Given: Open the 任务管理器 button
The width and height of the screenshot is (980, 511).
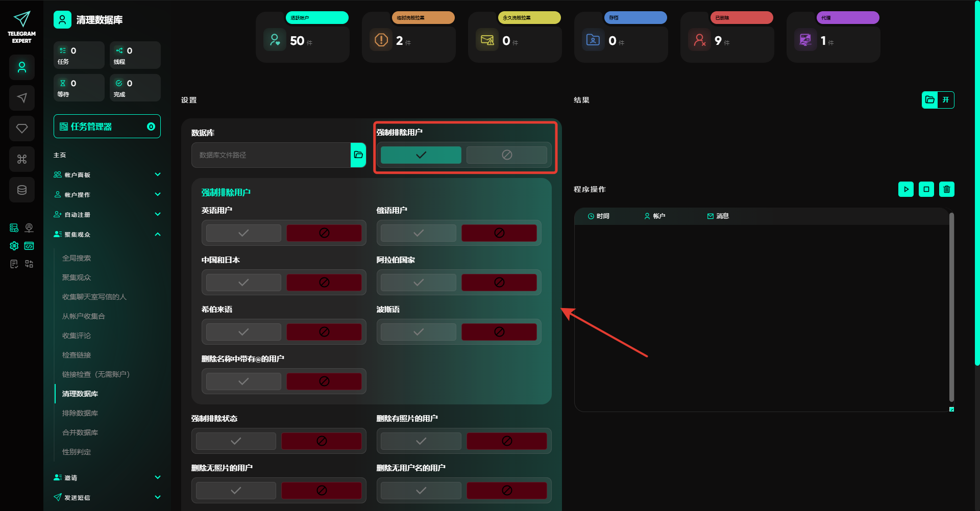Looking at the screenshot, I should click(107, 126).
